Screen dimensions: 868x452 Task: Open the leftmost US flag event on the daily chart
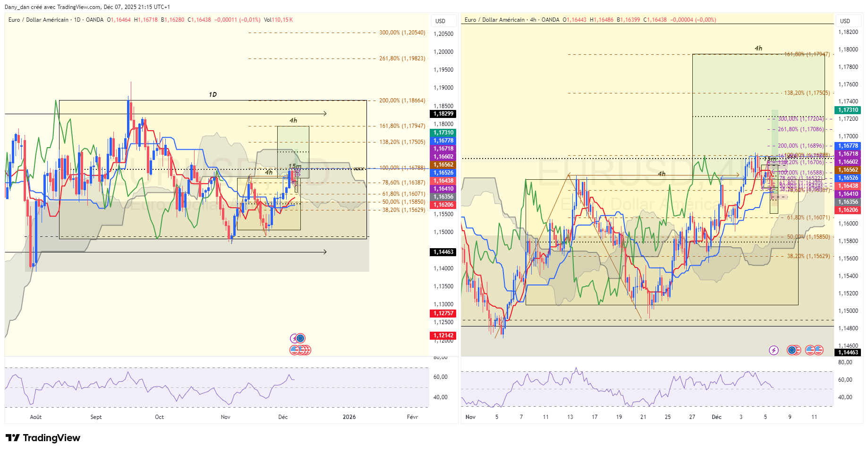pyautogui.click(x=295, y=350)
